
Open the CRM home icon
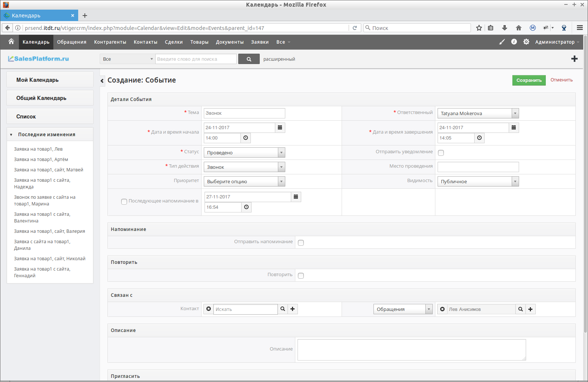11,42
